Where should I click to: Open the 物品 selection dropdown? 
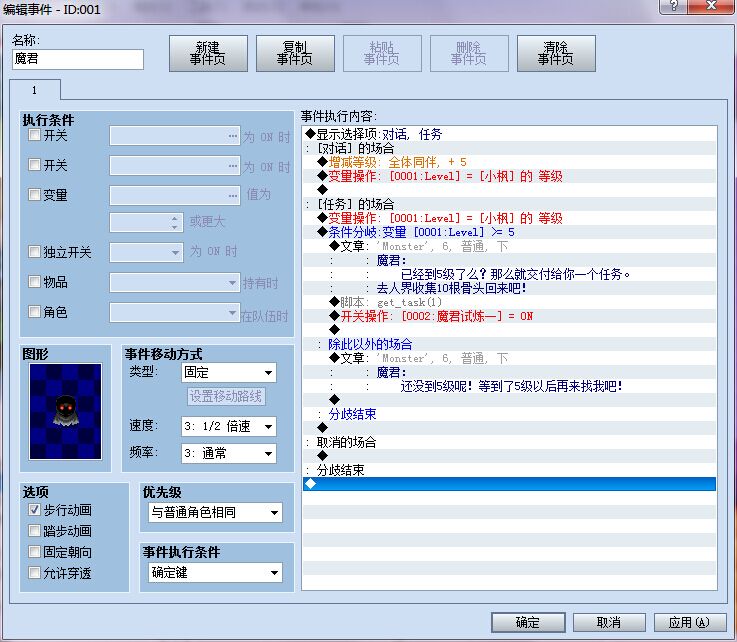(x=175, y=283)
